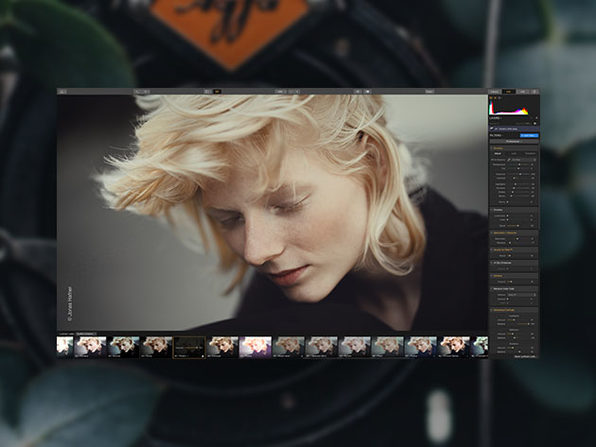The width and height of the screenshot is (596, 447).
Task: Pick the white balance eyedropper tool
Action: point(509,160)
